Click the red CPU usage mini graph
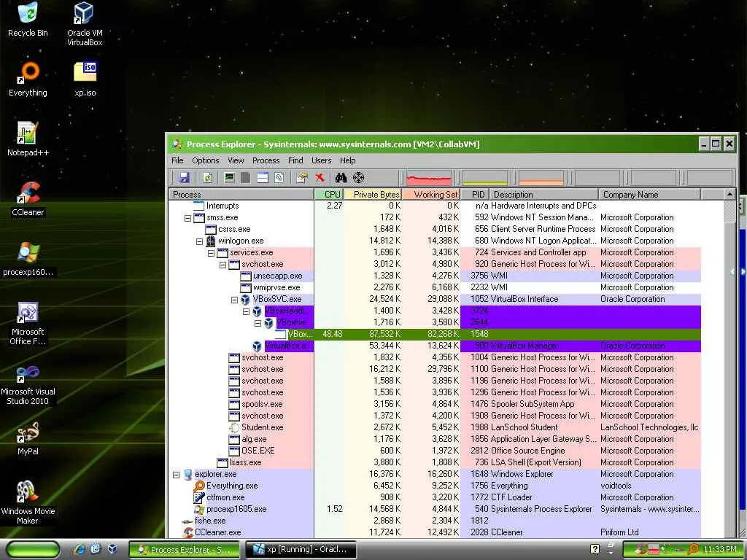 click(x=429, y=178)
